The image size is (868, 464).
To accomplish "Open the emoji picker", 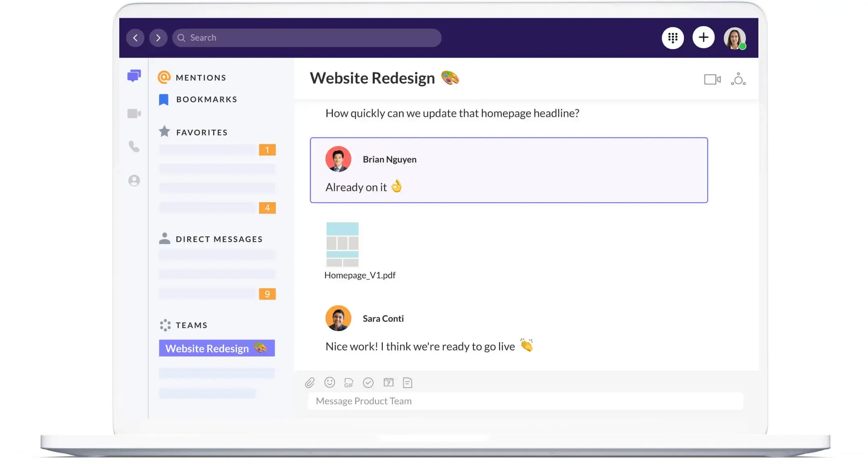I will click(330, 382).
